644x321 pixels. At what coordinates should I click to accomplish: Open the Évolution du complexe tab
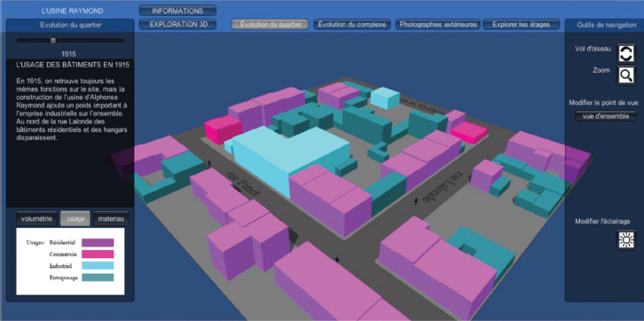pyautogui.click(x=352, y=24)
